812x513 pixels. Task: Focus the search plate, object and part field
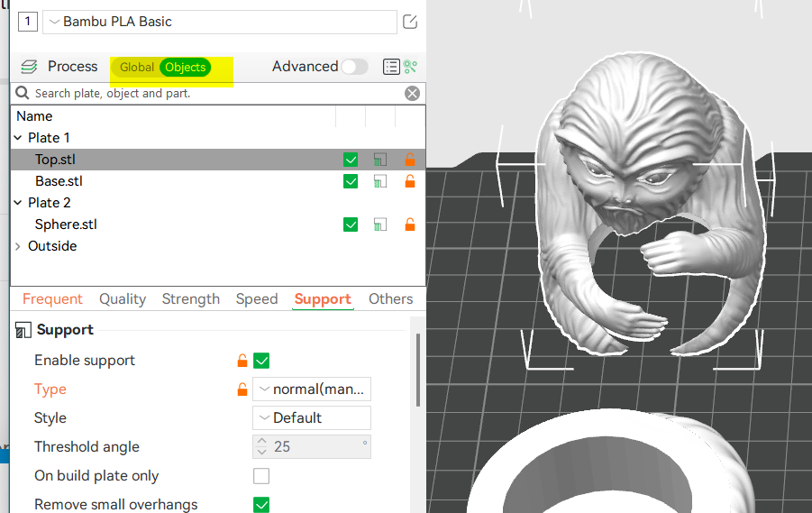coord(217,93)
